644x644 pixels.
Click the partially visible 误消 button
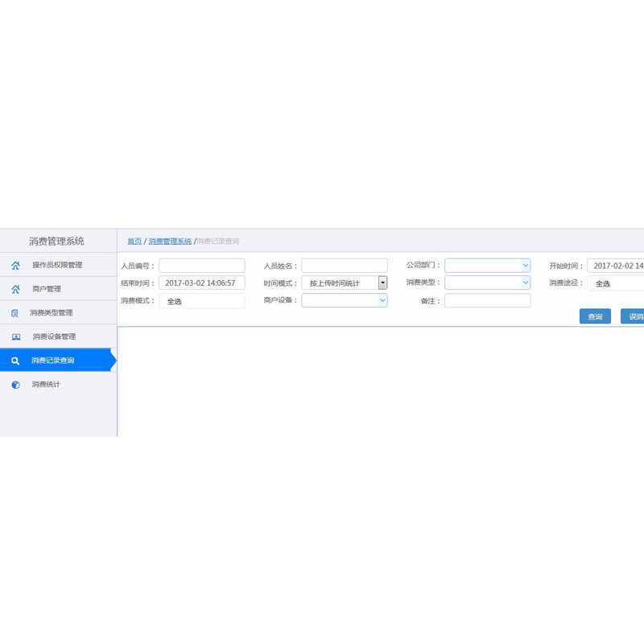pos(633,316)
